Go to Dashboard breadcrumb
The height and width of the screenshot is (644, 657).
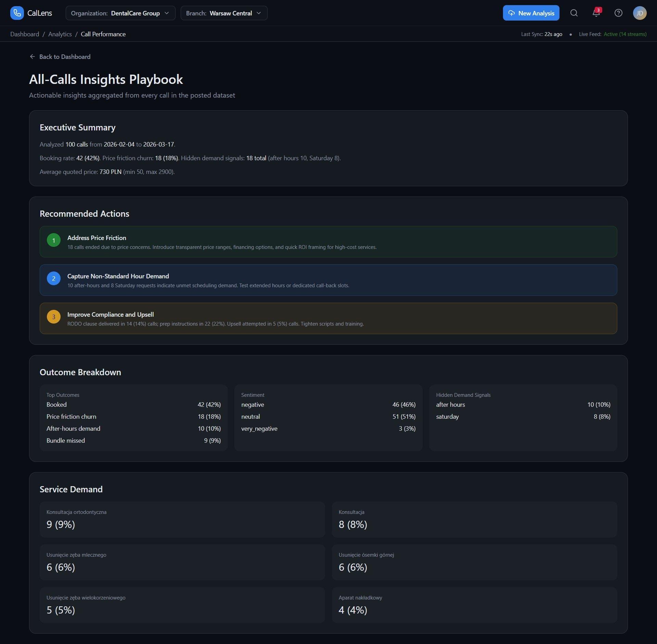click(x=25, y=34)
